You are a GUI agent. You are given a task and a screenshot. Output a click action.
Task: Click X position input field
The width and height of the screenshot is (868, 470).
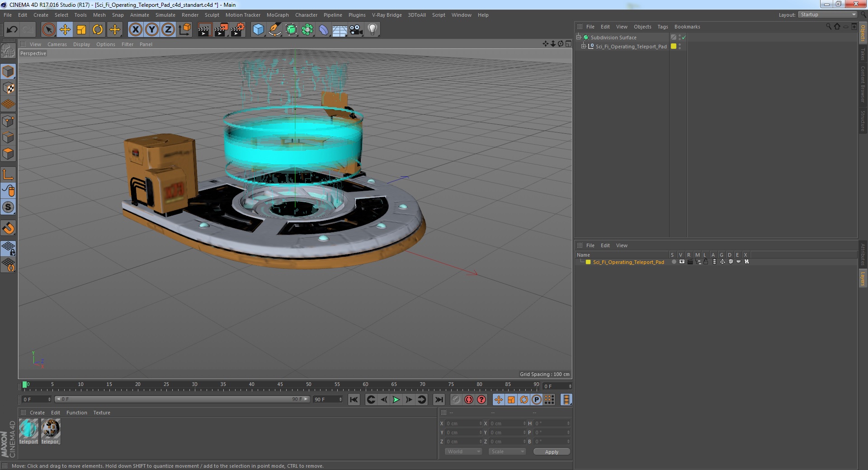[464, 423]
